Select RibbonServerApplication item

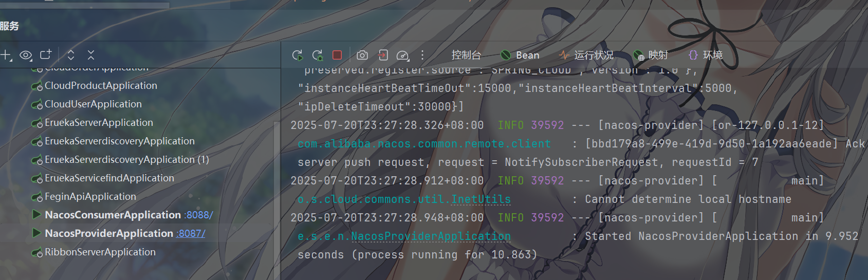[100, 252]
